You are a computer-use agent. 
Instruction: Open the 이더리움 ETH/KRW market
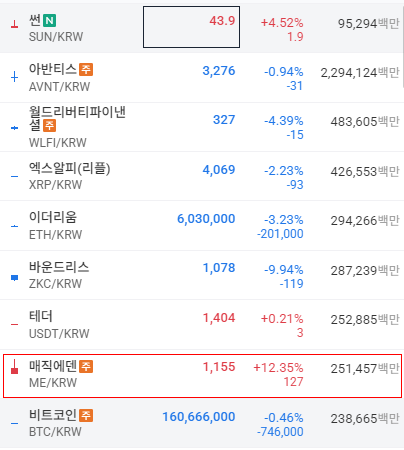tap(202, 226)
